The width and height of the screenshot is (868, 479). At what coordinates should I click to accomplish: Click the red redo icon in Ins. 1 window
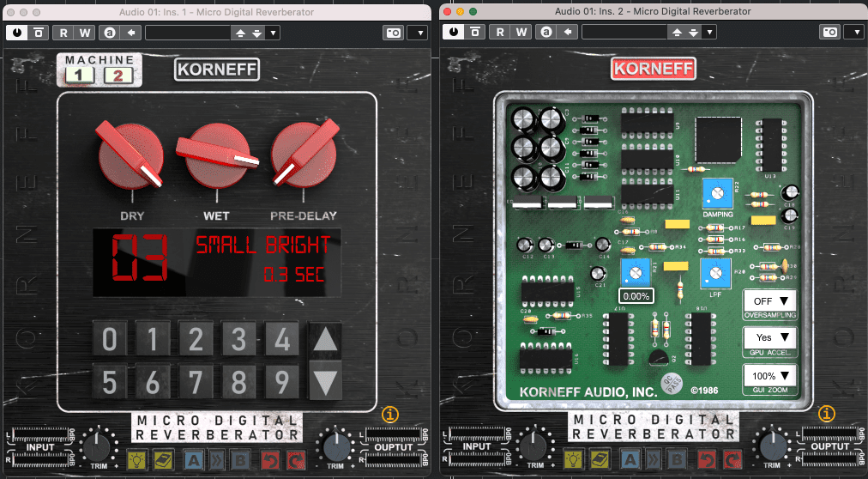click(x=296, y=459)
